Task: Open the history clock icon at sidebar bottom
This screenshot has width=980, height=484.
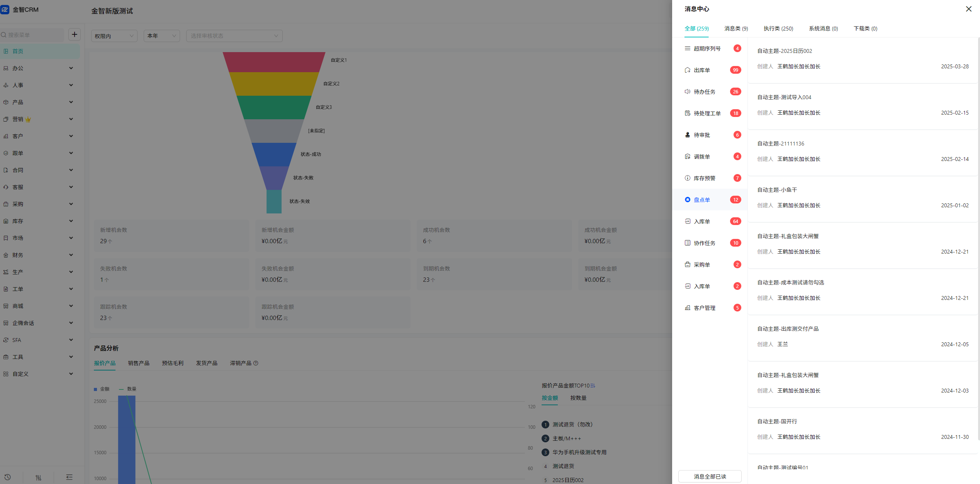Action: [7, 477]
